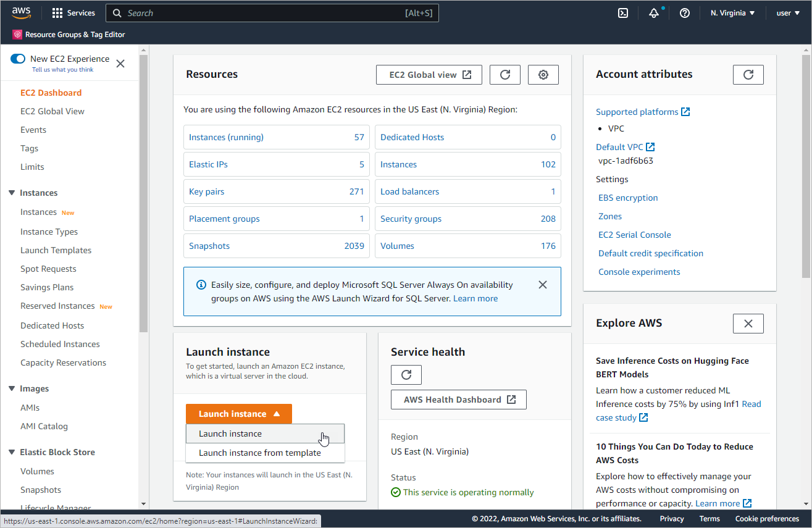Open Resources settings gear
The height and width of the screenshot is (528, 812).
tap(543, 75)
